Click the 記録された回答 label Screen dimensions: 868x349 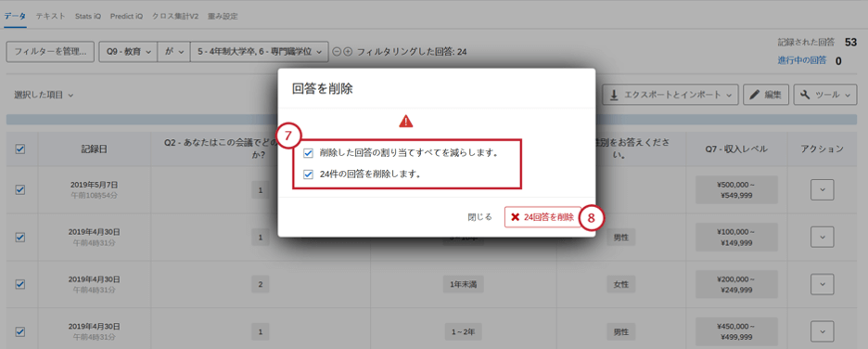click(806, 42)
